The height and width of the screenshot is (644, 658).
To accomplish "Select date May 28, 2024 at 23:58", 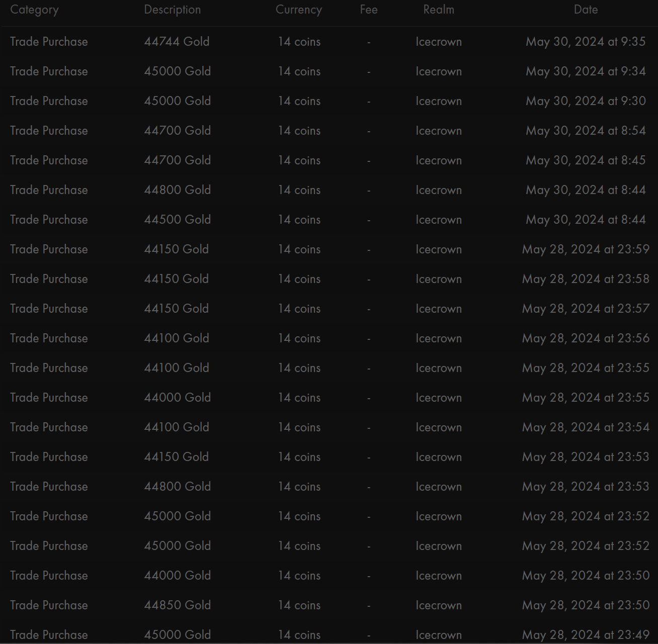I will tap(586, 279).
